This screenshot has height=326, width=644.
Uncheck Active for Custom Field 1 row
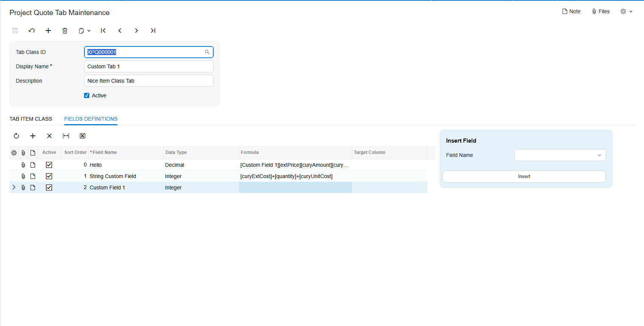49,188
